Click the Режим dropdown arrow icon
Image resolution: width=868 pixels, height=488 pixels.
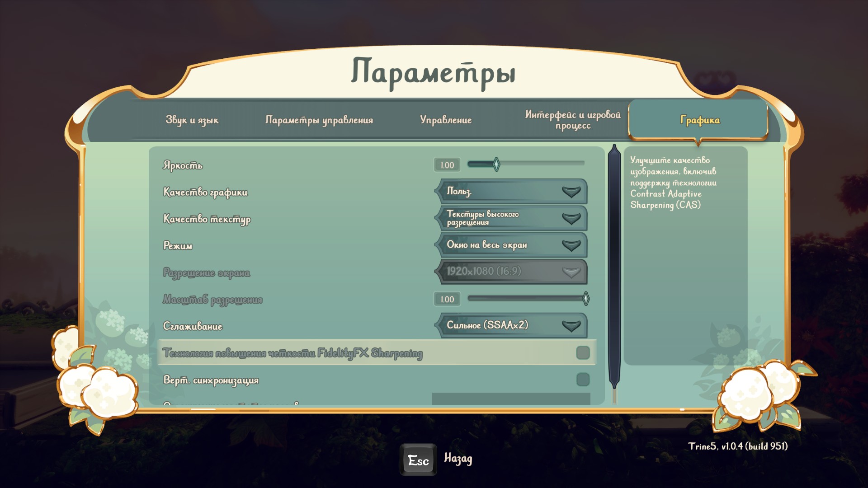pos(571,245)
